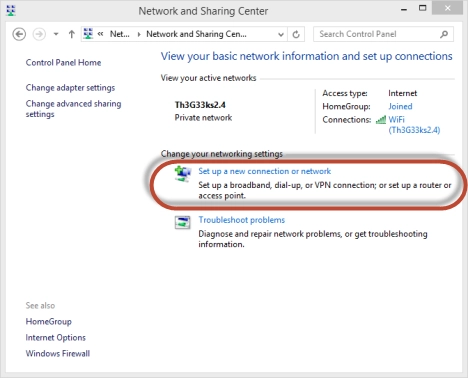Click the window's title bar network icon
The width and height of the screenshot is (468, 378).
(x=11, y=10)
